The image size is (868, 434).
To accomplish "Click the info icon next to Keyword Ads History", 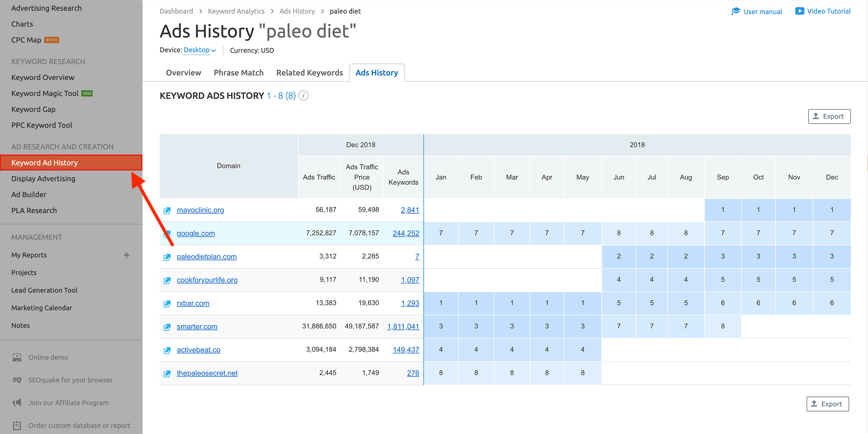I will coord(303,95).
